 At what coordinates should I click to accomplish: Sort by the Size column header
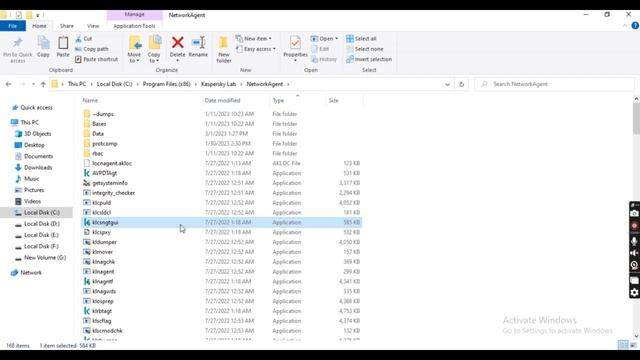point(333,100)
